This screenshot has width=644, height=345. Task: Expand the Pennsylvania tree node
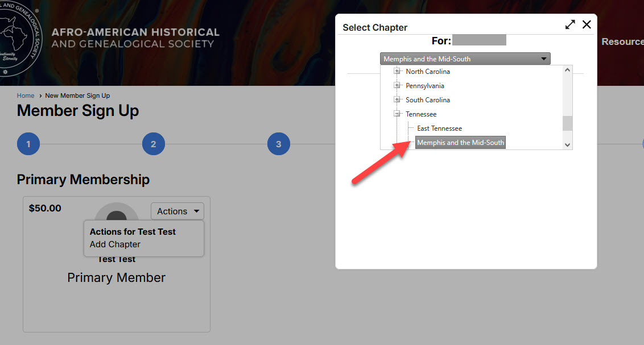[x=397, y=86]
